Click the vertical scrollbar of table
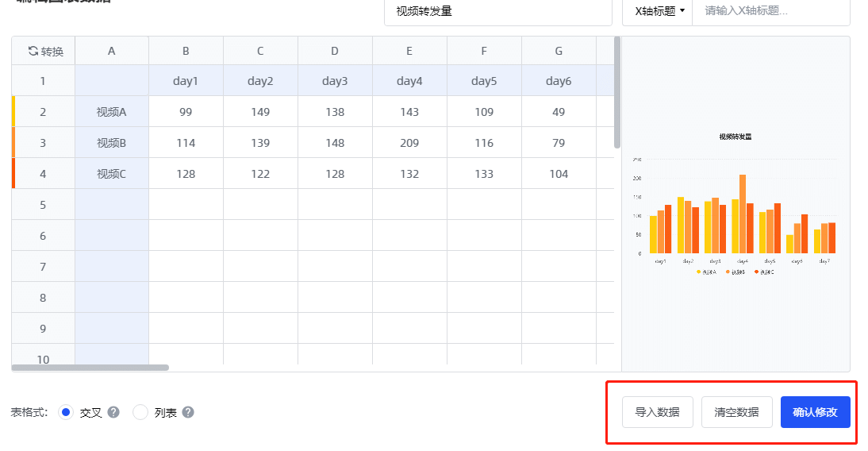Image resolution: width=868 pixels, height=451 pixels. [x=617, y=92]
